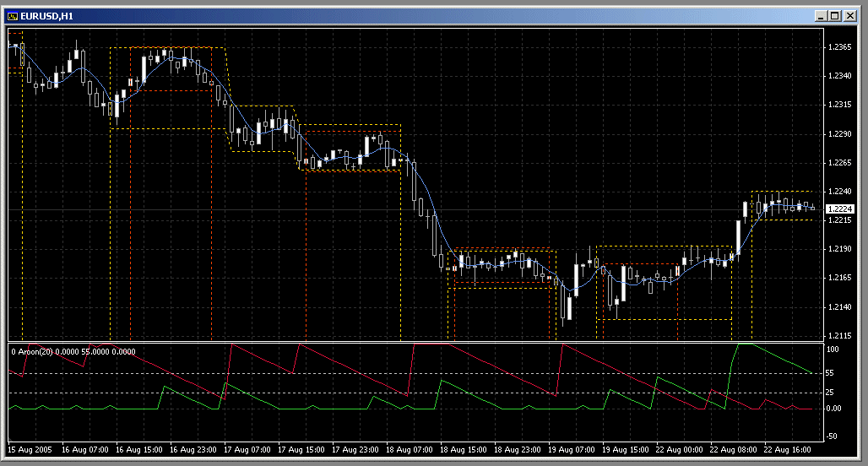Viewport: 868px width, 466px height.
Task: Select the highlighted 1.2224 current price label
Action: pyautogui.click(x=839, y=209)
